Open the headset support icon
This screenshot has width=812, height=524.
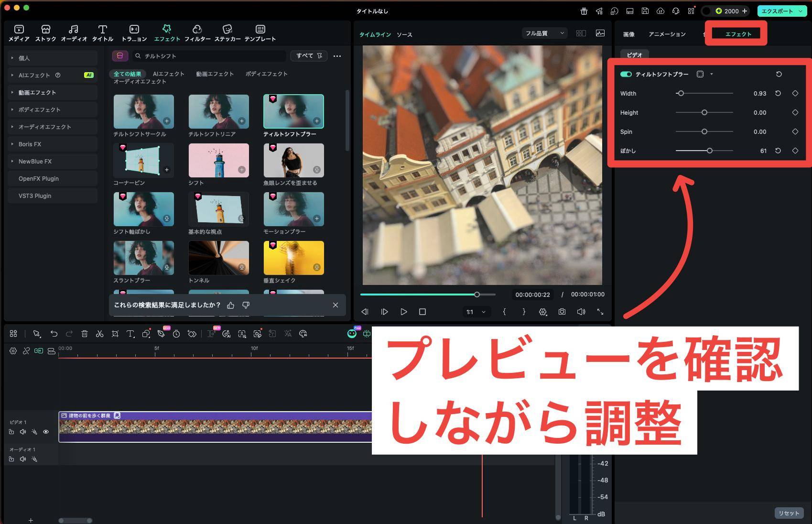click(676, 11)
